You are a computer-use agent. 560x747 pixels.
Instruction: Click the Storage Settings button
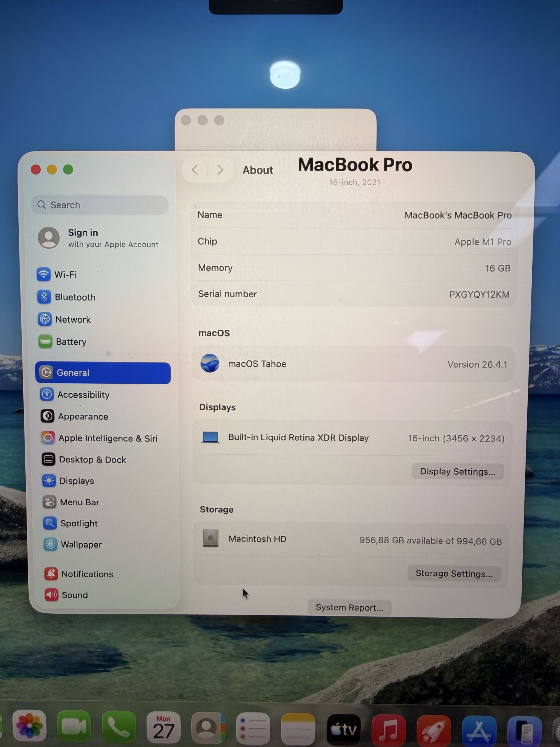(x=454, y=573)
